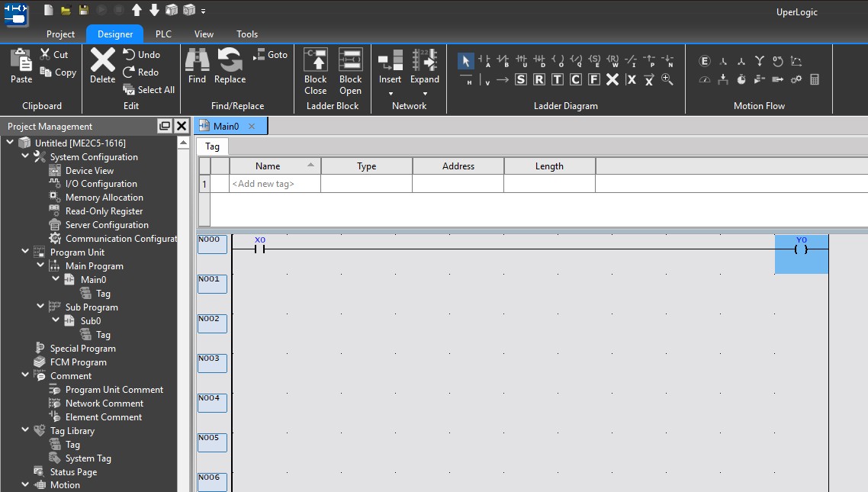Click the circled E Motion Flow icon

(704, 61)
